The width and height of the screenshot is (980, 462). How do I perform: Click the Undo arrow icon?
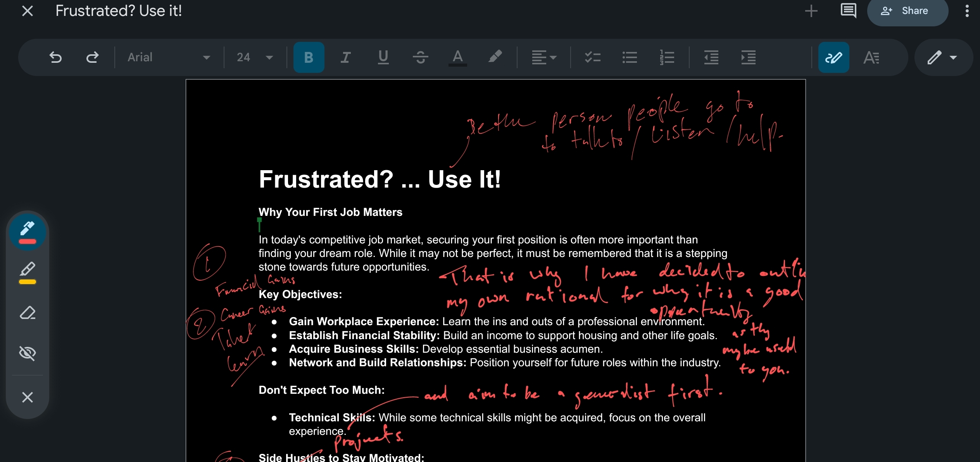[x=55, y=57]
